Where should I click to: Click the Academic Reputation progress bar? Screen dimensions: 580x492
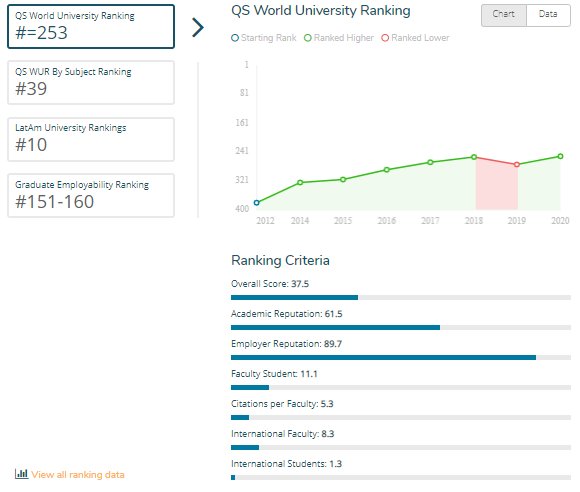(x=401, y=327)
